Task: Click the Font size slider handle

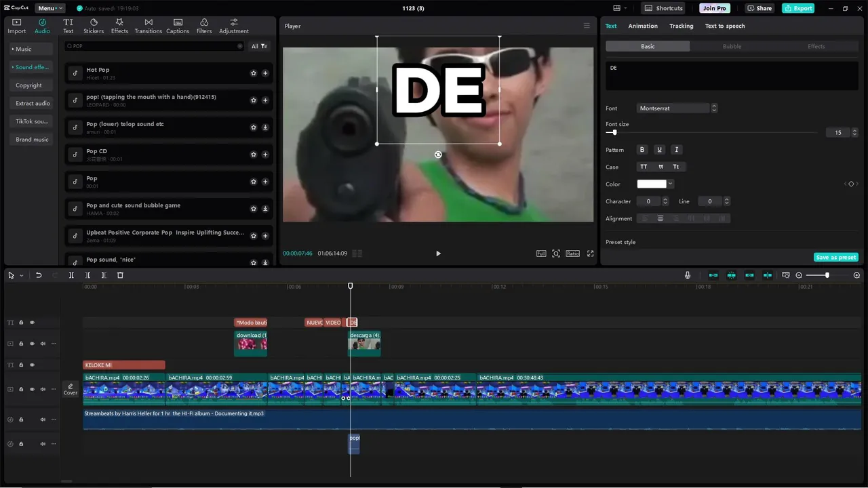Action: [614, 133]
